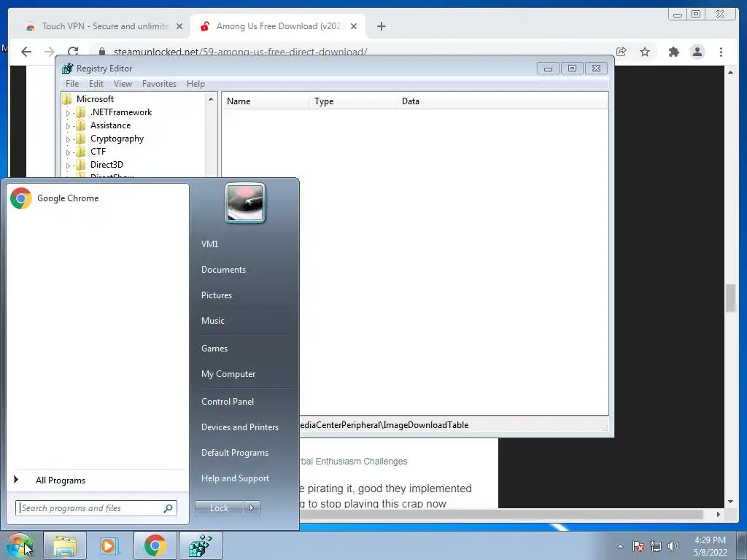Close the Among Us Free Download tab
Viewport: 747px width, 560px height.
[x=354, y=26]
